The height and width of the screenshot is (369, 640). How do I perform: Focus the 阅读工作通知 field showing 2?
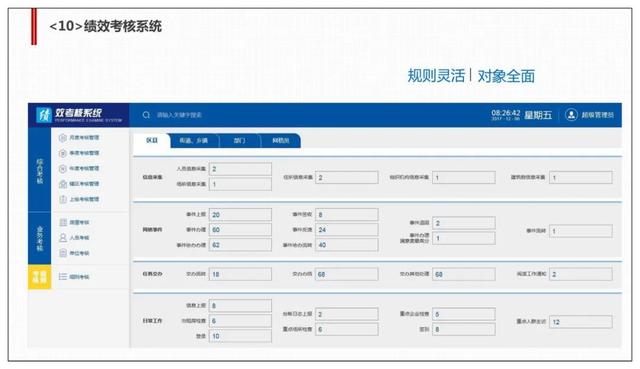pyautogui.click(x=581, y=274)
